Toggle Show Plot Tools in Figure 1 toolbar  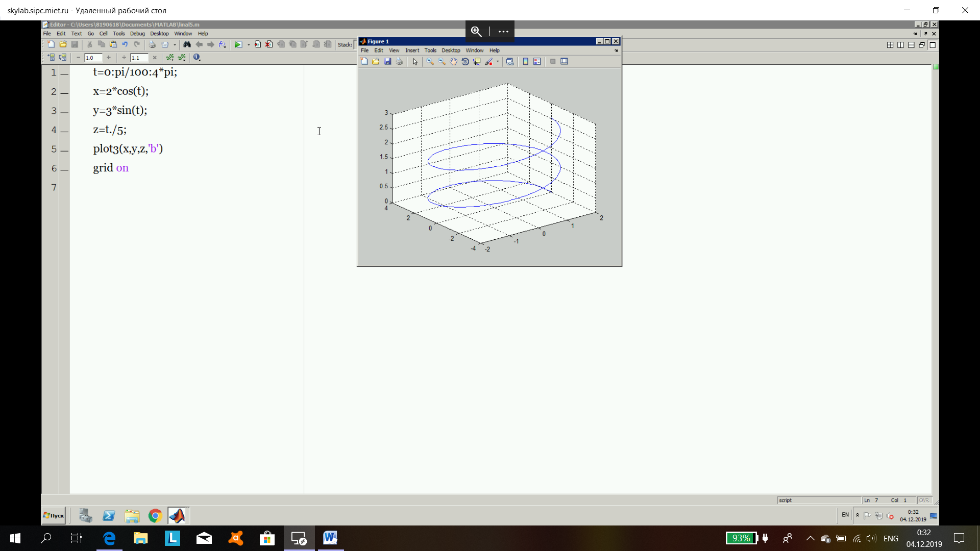[x=564, y=61]
